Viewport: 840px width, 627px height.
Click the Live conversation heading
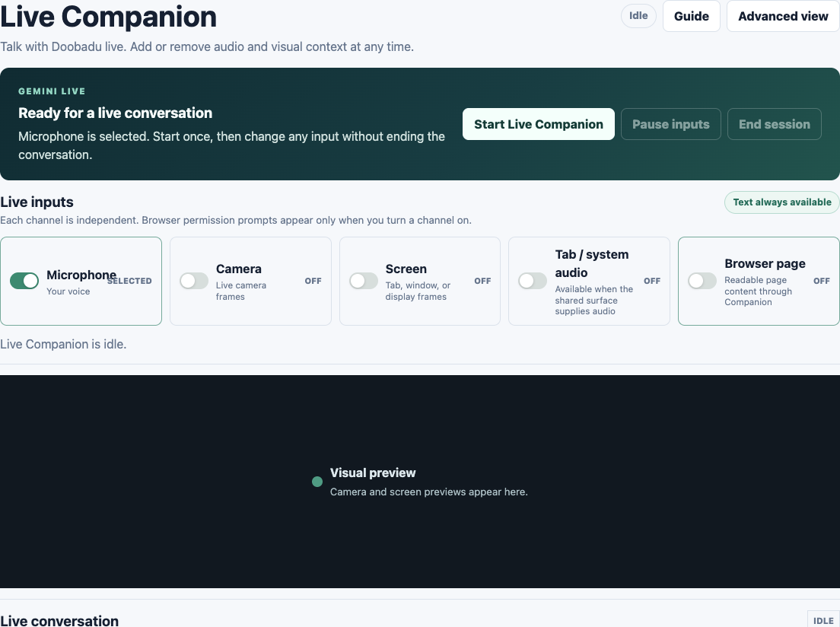[59, 621]
